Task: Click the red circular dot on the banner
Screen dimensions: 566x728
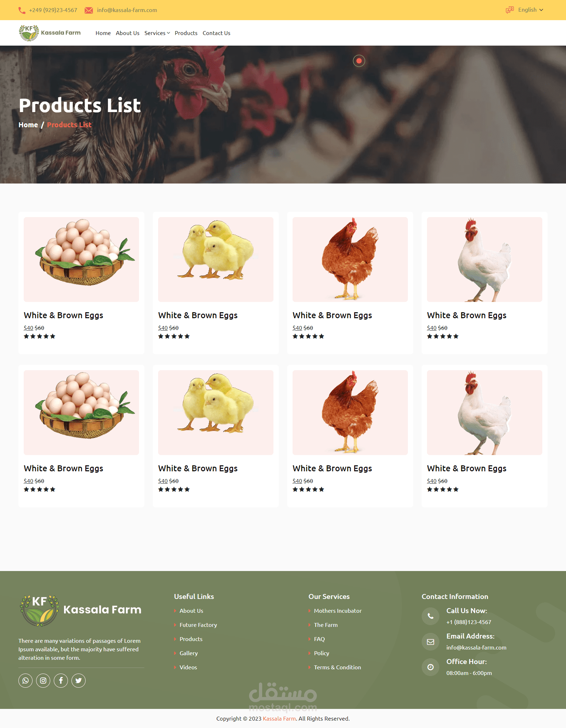Action: 359,61
